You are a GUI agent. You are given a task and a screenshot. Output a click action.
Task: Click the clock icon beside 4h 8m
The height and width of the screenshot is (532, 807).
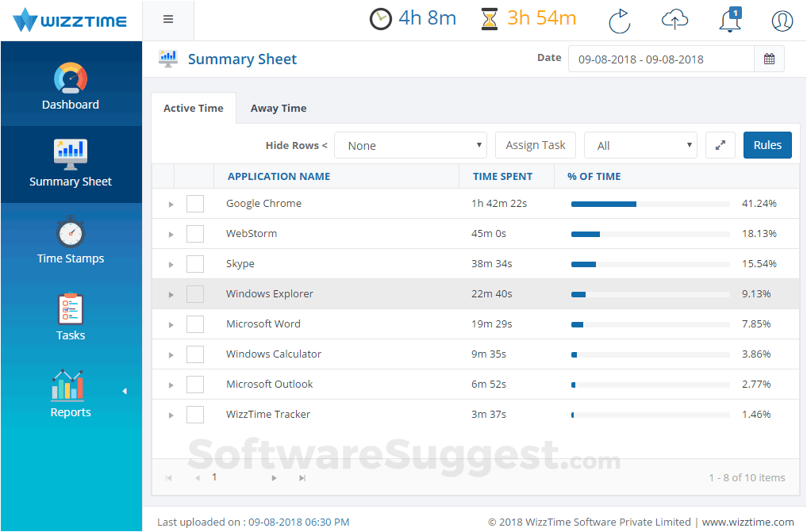pyautogui.click(x=381, y=20)
